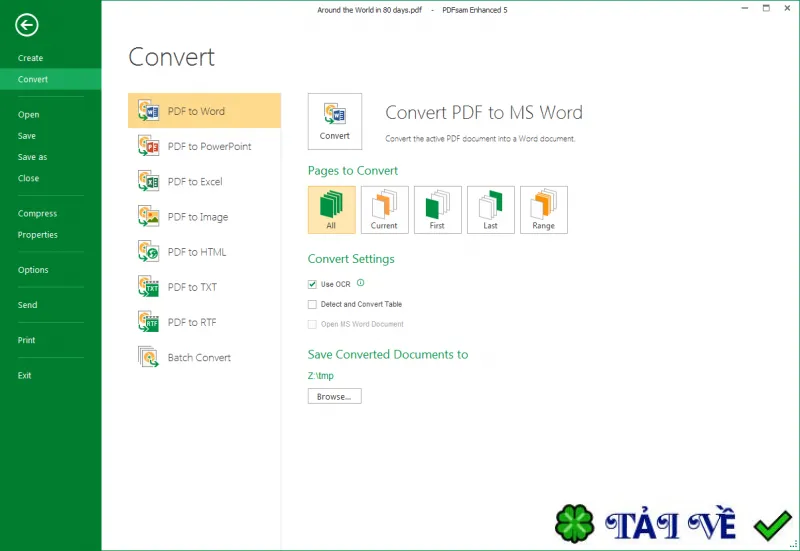Viewport: 800px width, 551px height.
Task: Click the large Convert button
Action: coord(335,121)
